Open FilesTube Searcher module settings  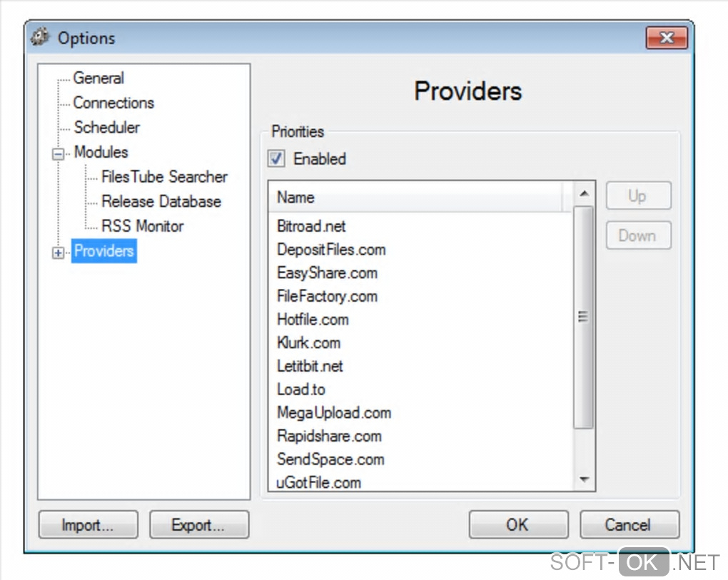pyautogui.click(x=164, y=177)
